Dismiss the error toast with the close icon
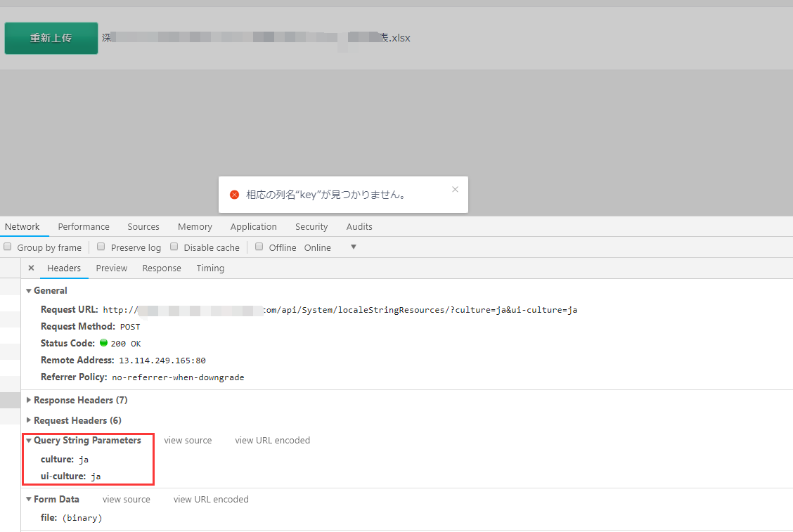Image resolution: width=793 pixels, height=532 pixels. (x=455, y=189)
